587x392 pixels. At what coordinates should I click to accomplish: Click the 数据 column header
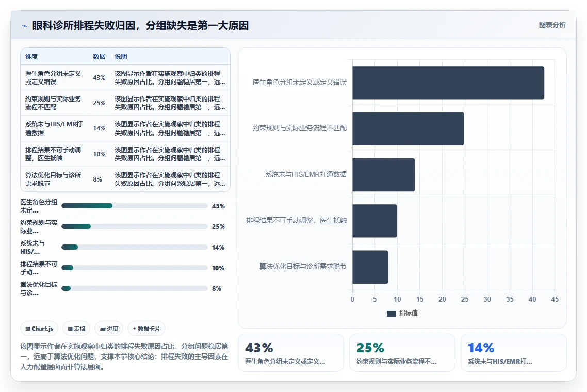click(x=99, y=57)
